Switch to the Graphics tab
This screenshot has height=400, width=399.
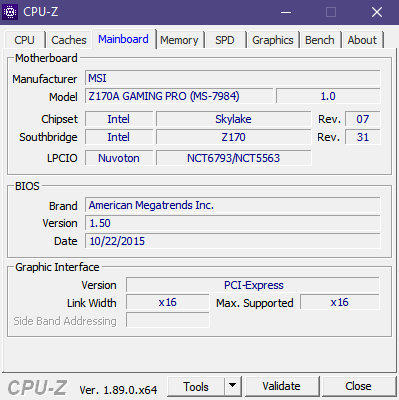click(x=273, y=40)
